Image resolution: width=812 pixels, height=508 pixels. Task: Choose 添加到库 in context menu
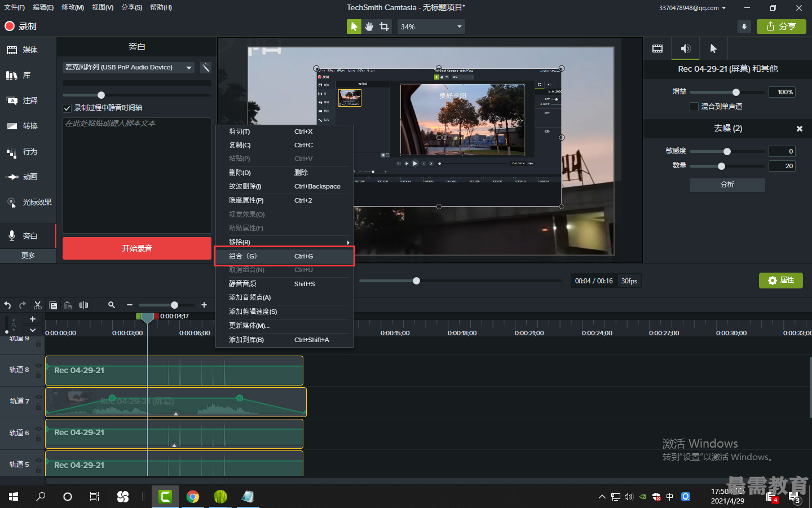coord(284,340)
